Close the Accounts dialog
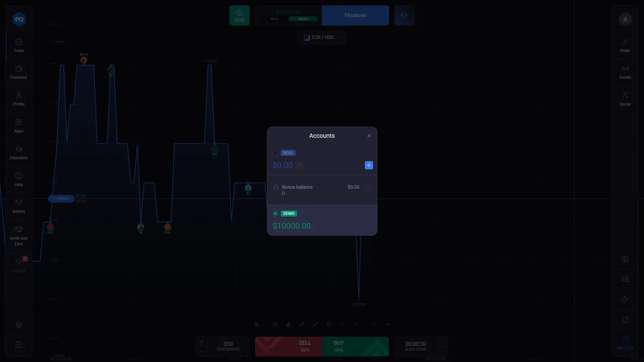 point(369,136)
